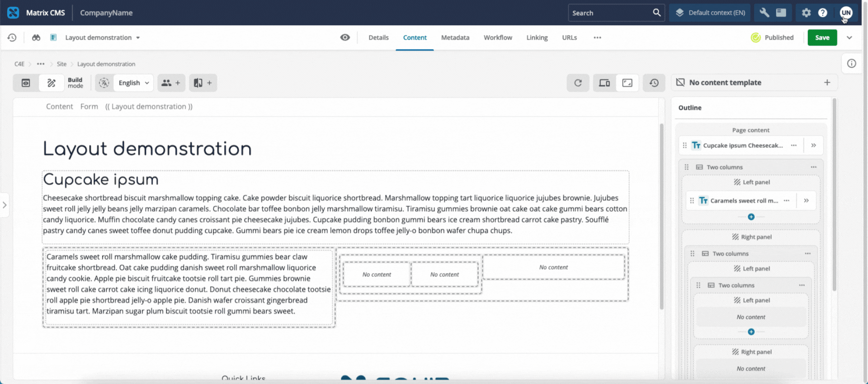Switch to the Content tab
Viewport: 868px width, 384px height.
415,38
